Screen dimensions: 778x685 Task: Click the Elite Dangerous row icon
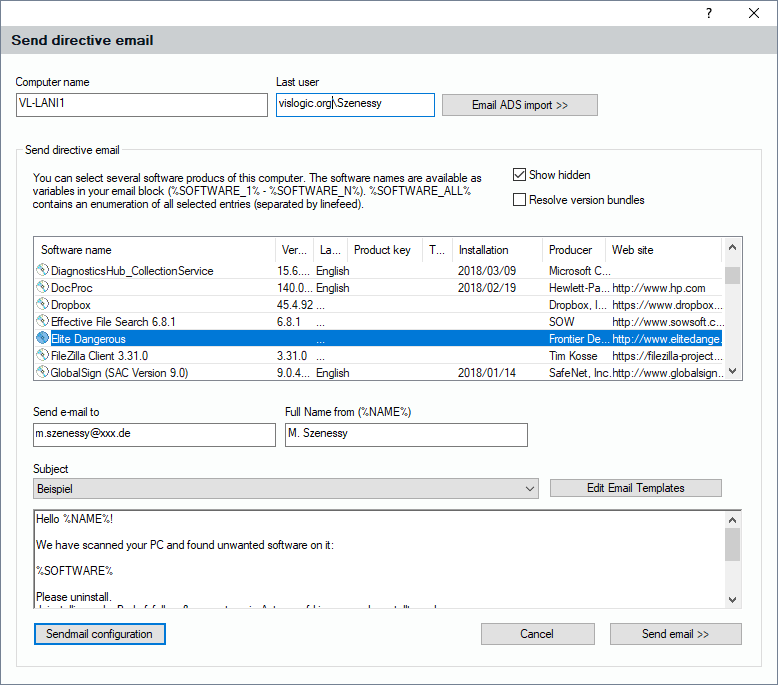click(42, 339)
